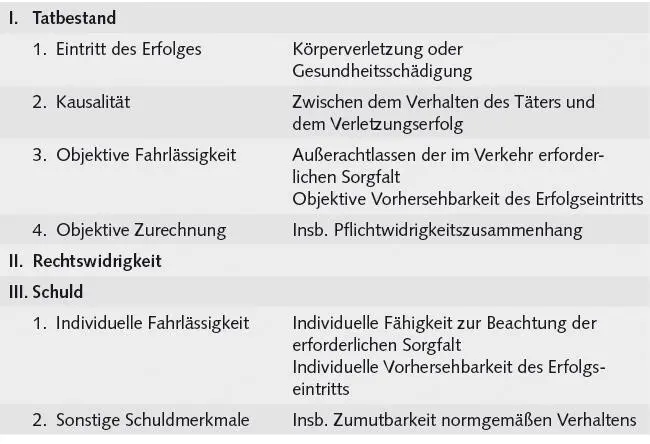Click "Objektive Vorhersehbarkeit des Erfolgseintritts" text
The image size is (650, 444).
pos(467,198)
